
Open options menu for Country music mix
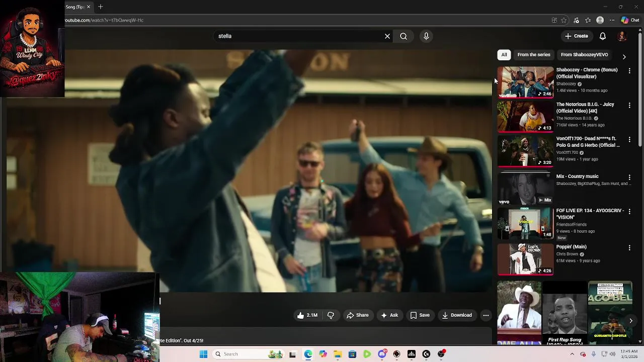click(629, 177)
